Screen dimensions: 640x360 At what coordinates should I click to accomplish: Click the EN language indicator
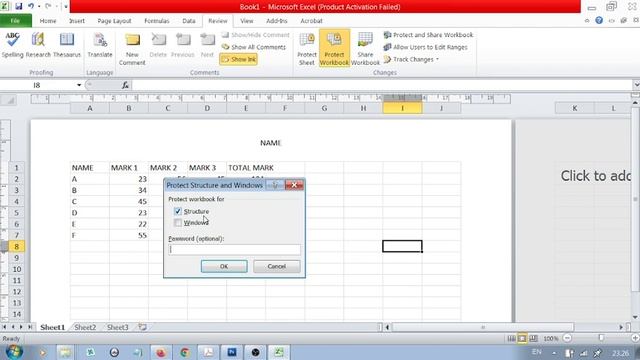click(537, 352)
